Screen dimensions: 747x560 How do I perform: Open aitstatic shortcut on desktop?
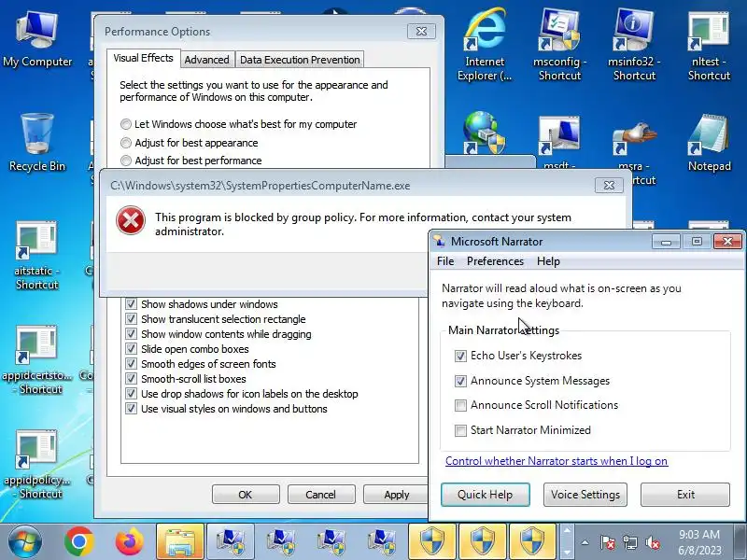click(37, 256)
